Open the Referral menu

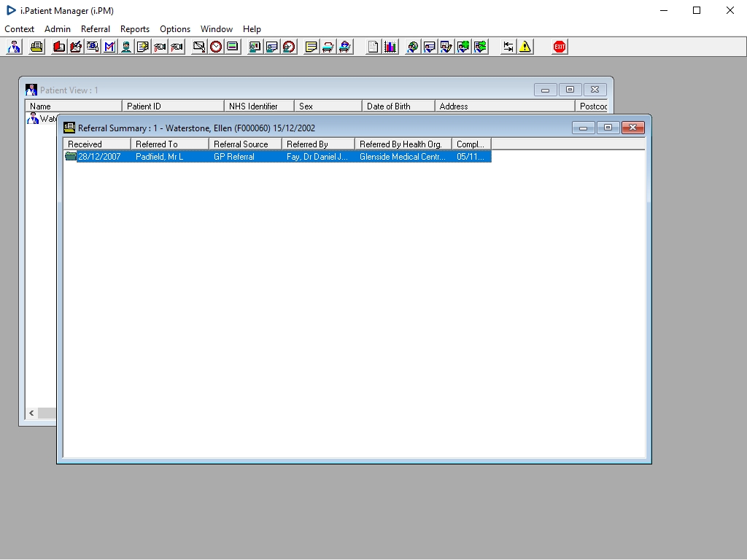[96, 29]
